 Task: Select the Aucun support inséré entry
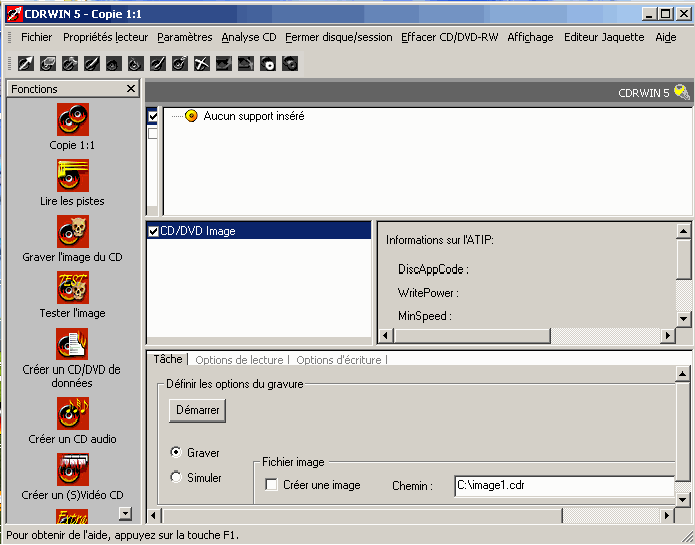[254, 116]
